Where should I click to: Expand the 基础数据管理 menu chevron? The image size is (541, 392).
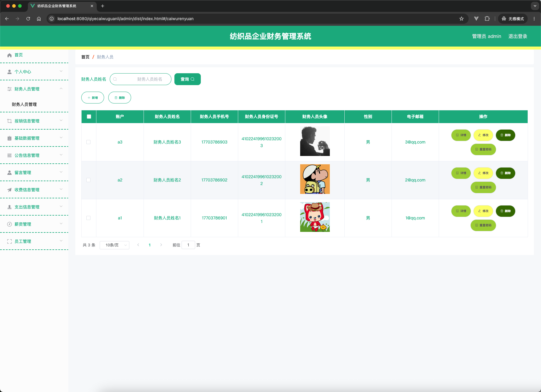pyautogui.click(x=61, y=138)
